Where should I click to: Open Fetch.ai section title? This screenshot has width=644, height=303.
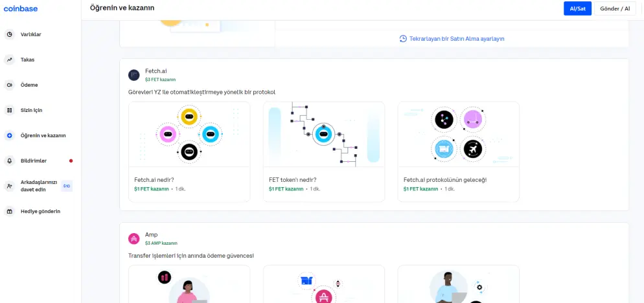(155, 71)
